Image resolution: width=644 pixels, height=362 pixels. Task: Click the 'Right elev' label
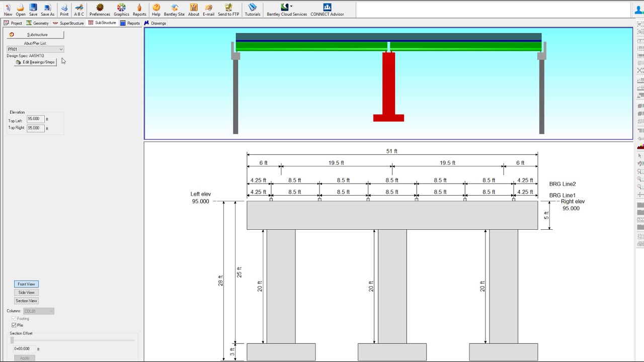(x=573, y=202)
